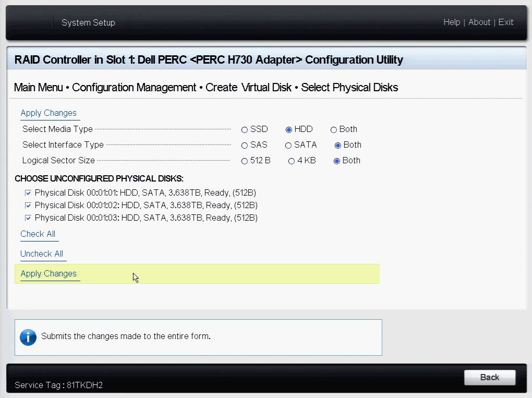
Task: Click the top Apply Changes link
Action: (x=49, y=113)
